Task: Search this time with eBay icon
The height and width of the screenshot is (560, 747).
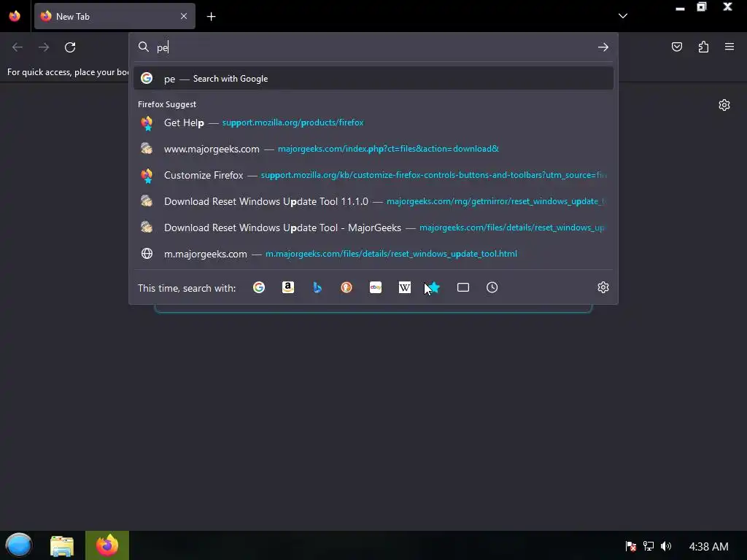Action: click(376, 287)
